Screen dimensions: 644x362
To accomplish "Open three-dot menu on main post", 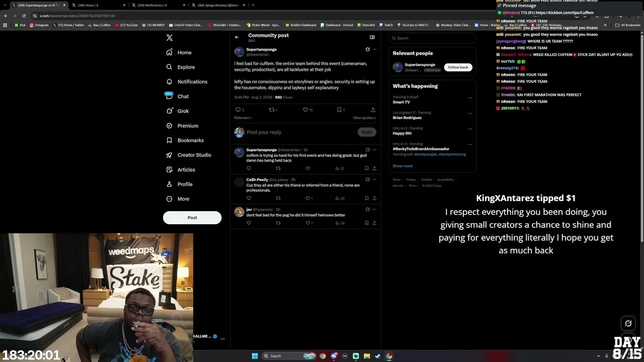I will (374, 49).
